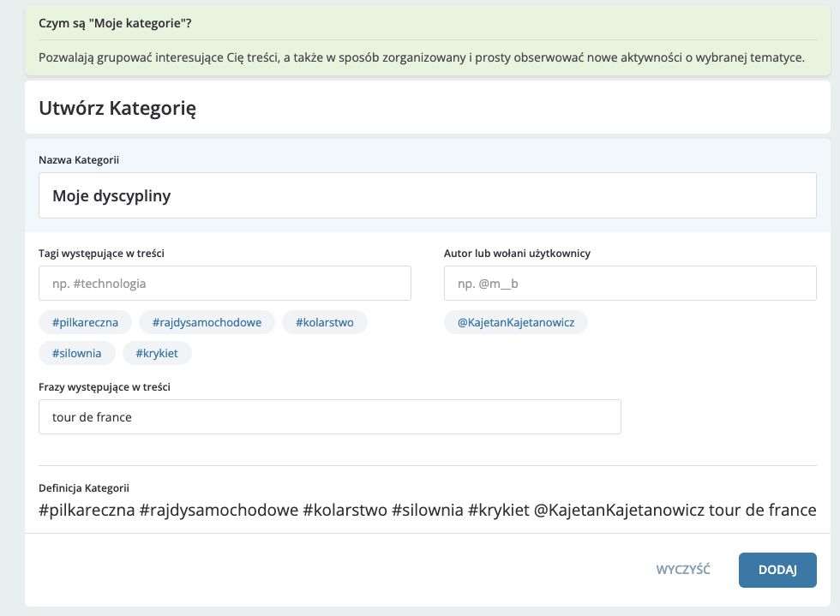Click the "Frazy występujące w treści" label
The height and width of the screenshot is (616, 840).
coord(105,387)
